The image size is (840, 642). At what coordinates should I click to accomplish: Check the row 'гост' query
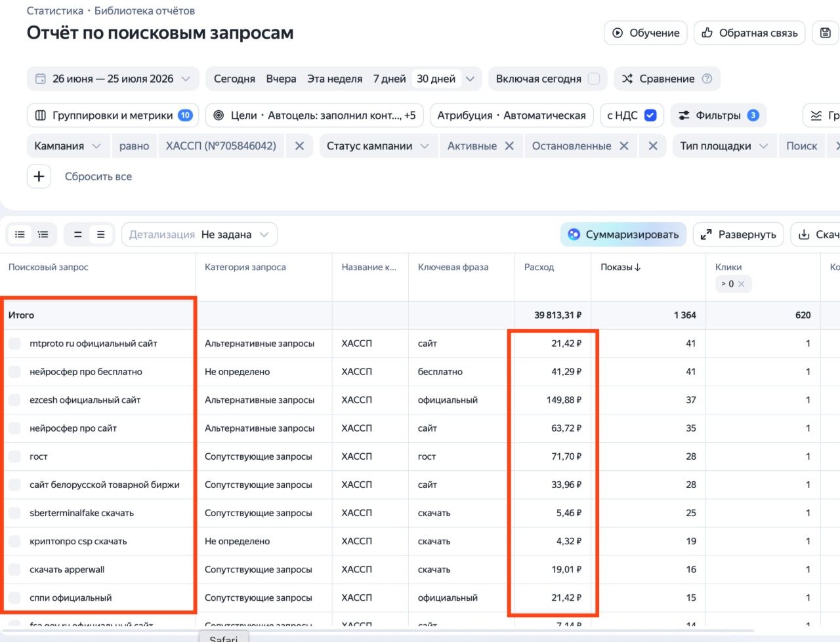[14, 456]
